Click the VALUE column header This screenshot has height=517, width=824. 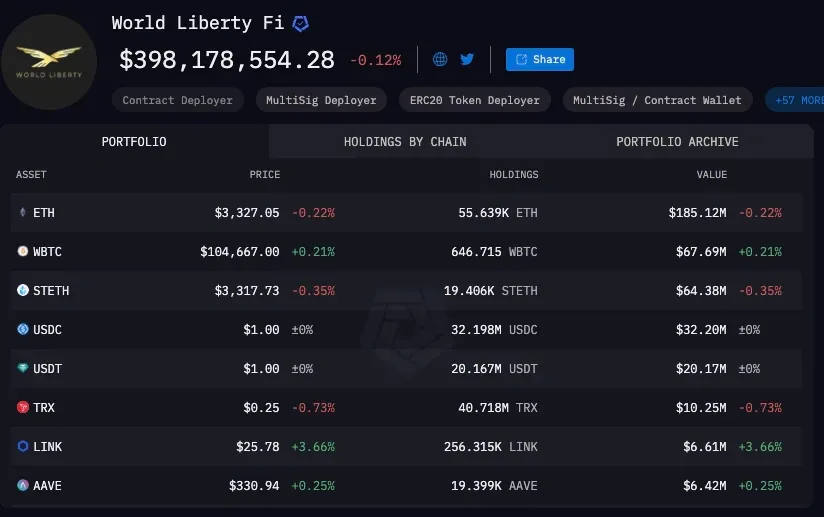[x=712, y=174]
